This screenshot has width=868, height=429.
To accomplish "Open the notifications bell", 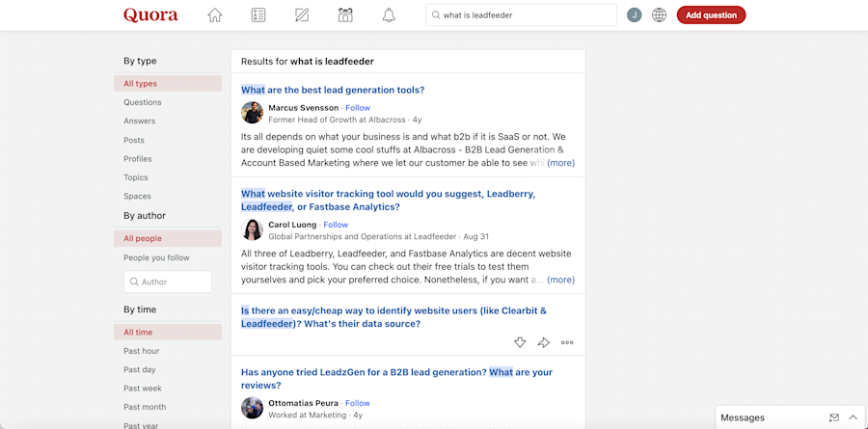I will point(390,15).
